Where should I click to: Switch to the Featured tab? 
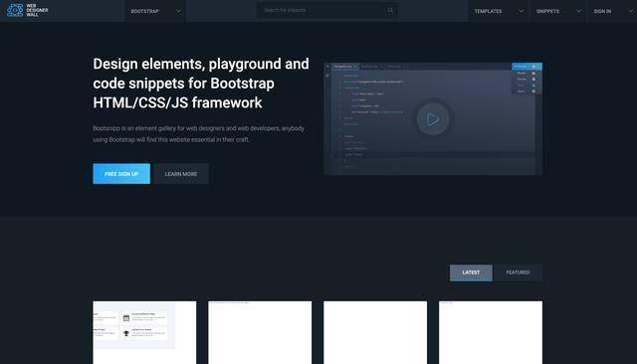[518, 273]
